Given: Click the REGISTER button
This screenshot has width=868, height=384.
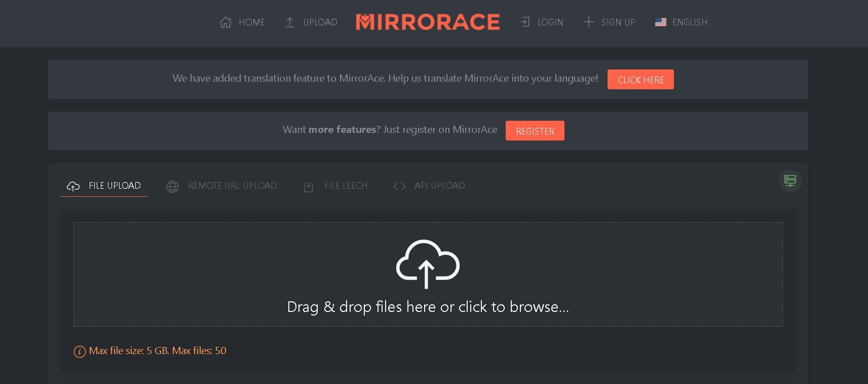Looking at the screenshot, I should click(535, 131).
